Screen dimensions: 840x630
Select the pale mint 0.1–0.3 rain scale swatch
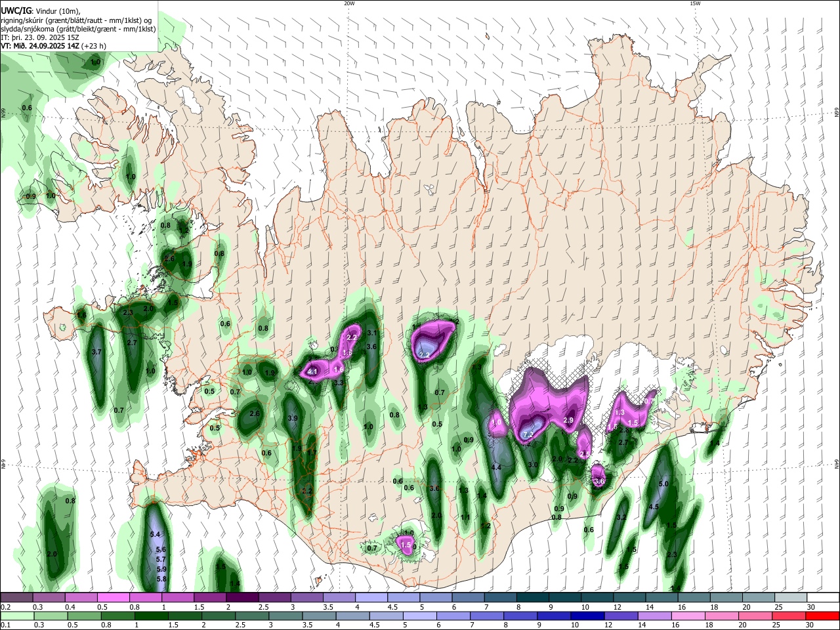point(16,616)
